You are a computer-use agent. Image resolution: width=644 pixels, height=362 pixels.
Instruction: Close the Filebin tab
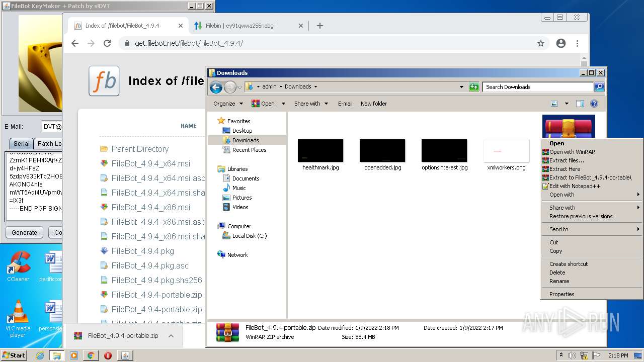(x=301, y=26)
